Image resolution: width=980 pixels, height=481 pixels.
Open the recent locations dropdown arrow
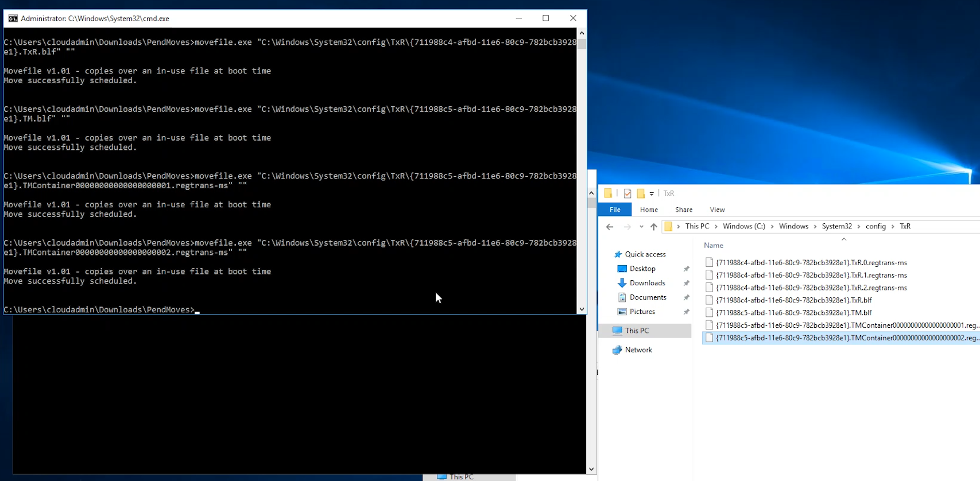[x=641, y=227]
